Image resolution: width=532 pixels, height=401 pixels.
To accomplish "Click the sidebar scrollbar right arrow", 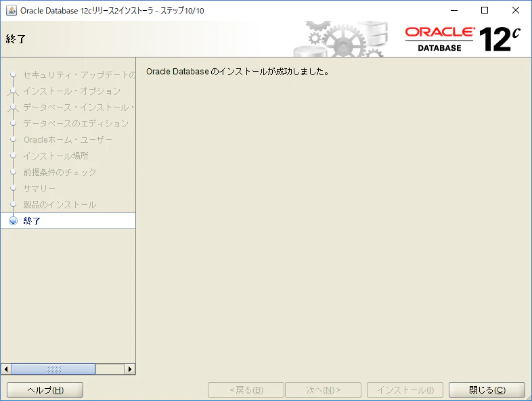I will [129, 369].
